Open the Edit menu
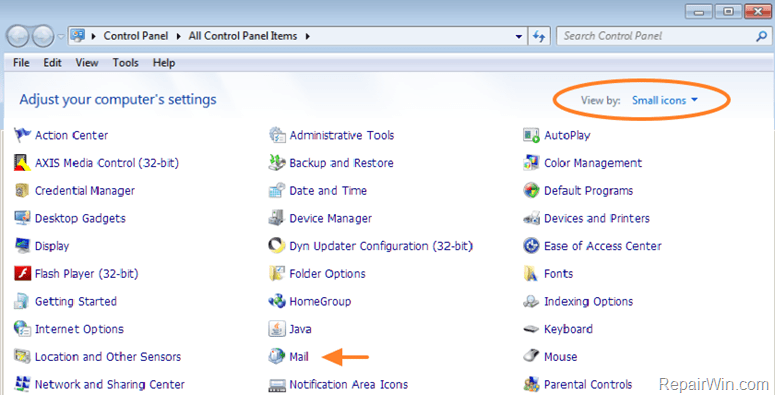 pyautogui.click(x=52, y=63)
